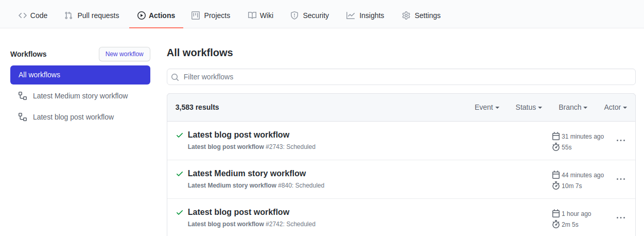Open the Branch filter dropdown
The width and height of the screenshot is (644, 236).
tap(573, 107)
